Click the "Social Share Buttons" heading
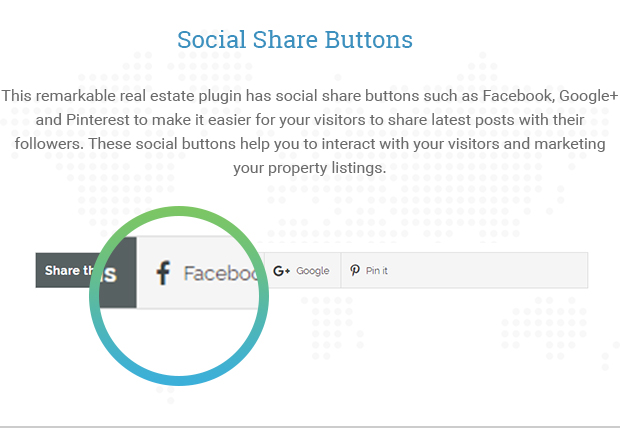This screenshot has height=434, width=620. pyautogui.click(x=295, y=40)
